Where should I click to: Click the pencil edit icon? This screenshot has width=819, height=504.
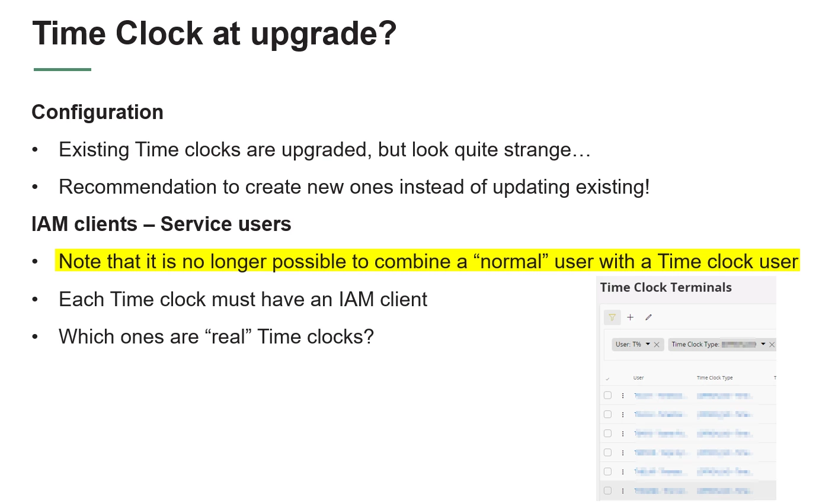pos(648,317)
